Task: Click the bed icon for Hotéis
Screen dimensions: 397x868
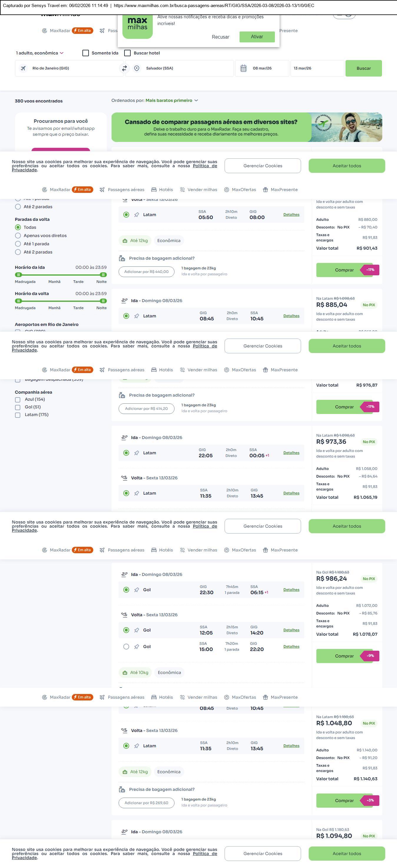Action: [154, 190]
